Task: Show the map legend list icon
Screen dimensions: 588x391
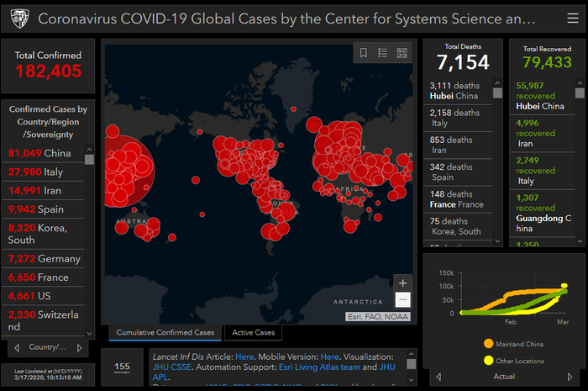Action: [383, 53]
